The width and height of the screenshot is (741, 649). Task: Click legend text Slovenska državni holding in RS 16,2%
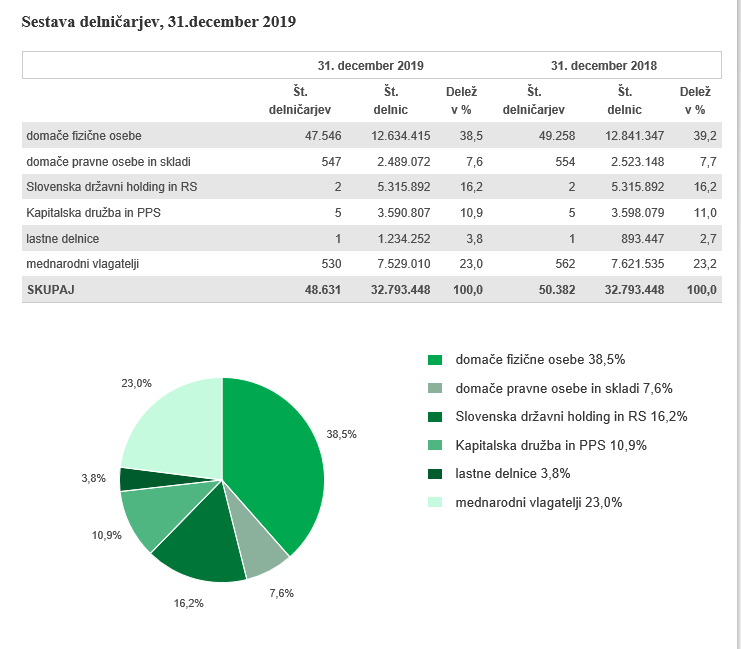(571, 416)
